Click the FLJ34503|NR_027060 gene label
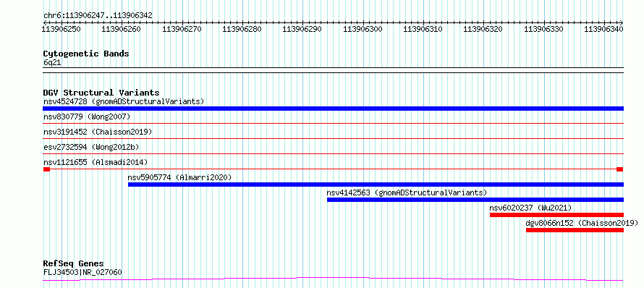Screen dimensions: 644x288 coord(82,272)
